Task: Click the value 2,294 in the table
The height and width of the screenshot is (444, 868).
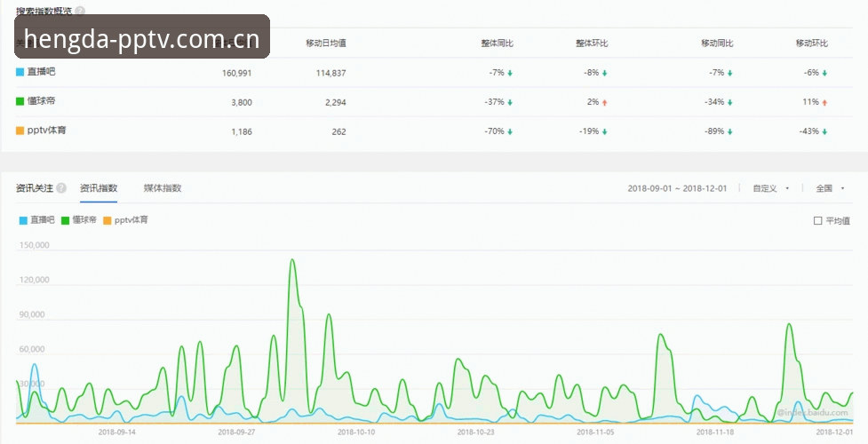Action: (336, 102)
